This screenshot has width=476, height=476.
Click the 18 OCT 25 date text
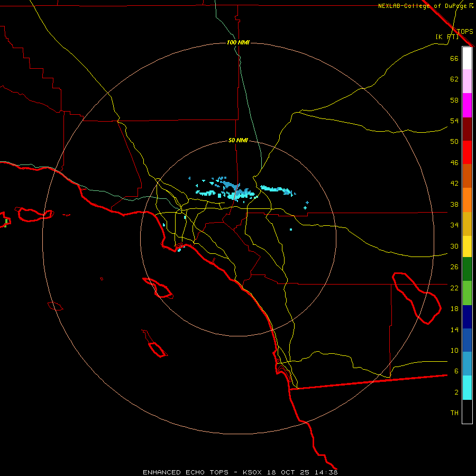[288, 472]
